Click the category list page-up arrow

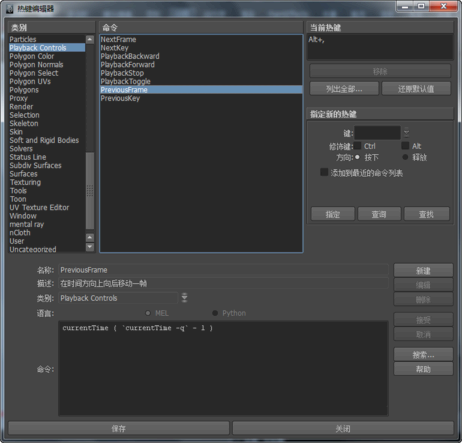point(90,237)
